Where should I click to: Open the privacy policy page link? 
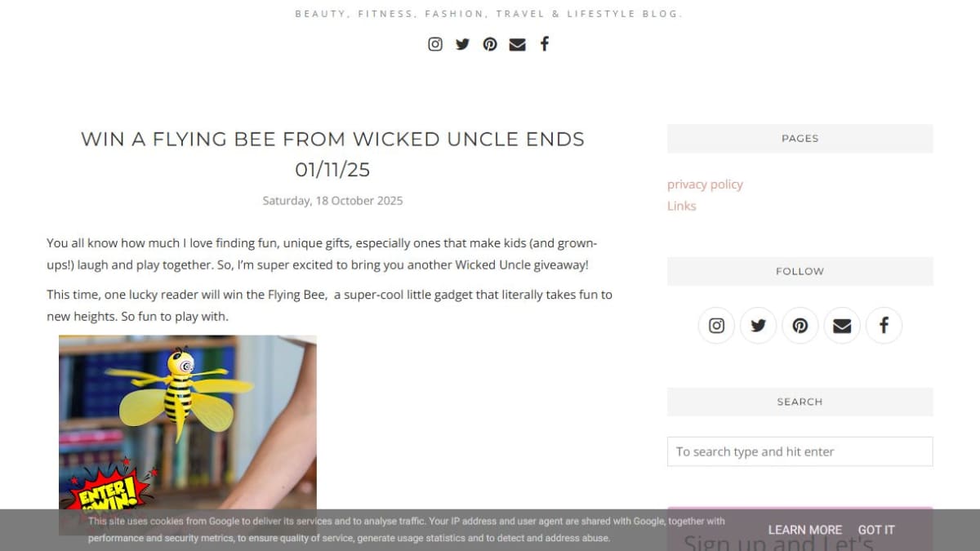click(705, 184)
